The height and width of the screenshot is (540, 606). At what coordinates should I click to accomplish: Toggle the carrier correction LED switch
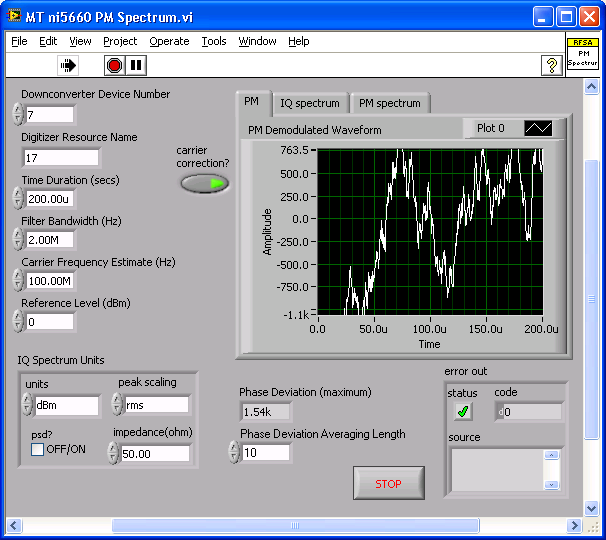[205, 183]
